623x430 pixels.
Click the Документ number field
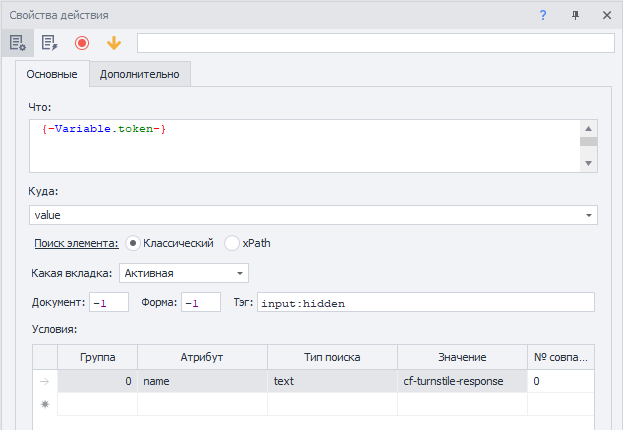[x=109, y=302]
